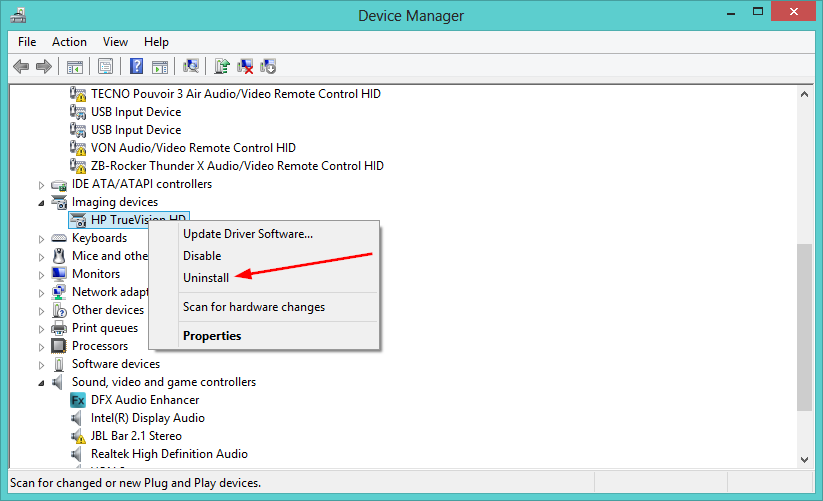Expand the Monitors node
This screenshot has height=501, width=823.
pos(41,275)
